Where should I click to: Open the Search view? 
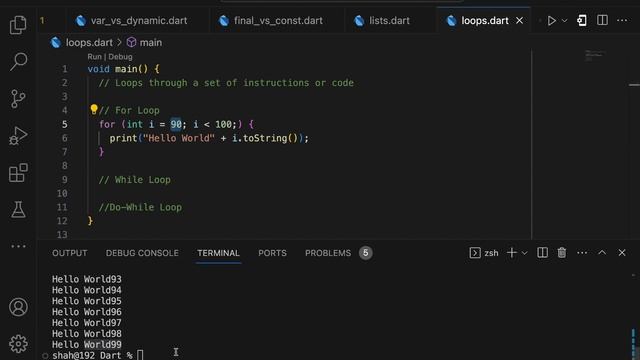click(18, 62)
